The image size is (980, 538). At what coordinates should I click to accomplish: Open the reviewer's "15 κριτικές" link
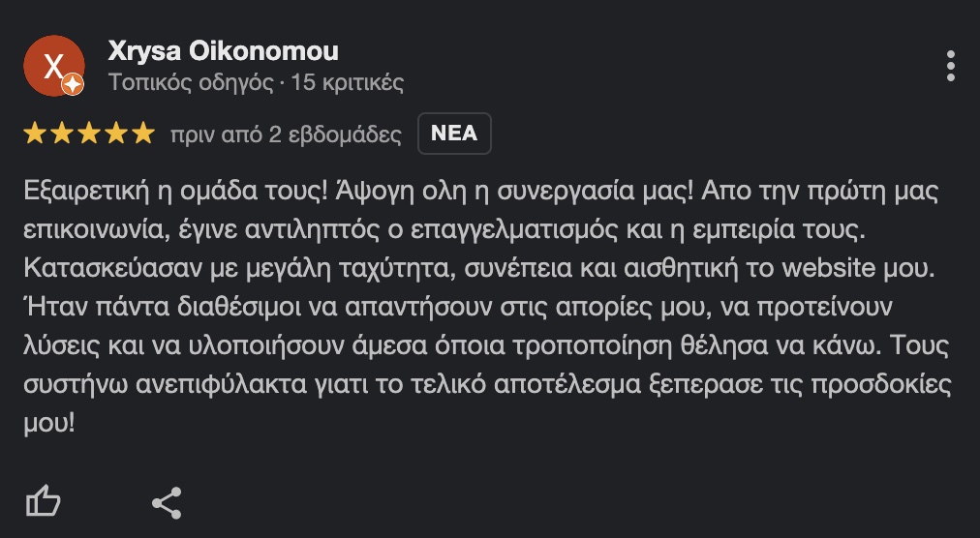(x=347, y=81)
